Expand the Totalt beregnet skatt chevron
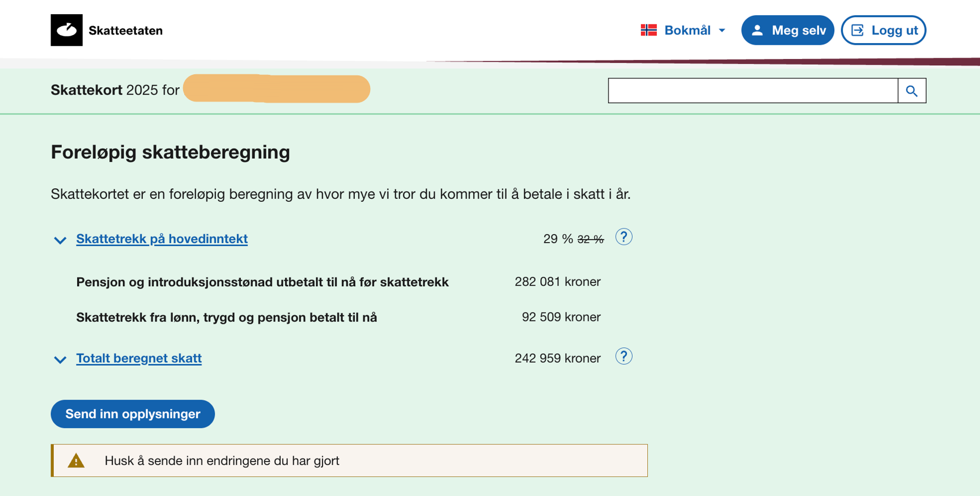980x496 pixels. click(x=60, y=359)
